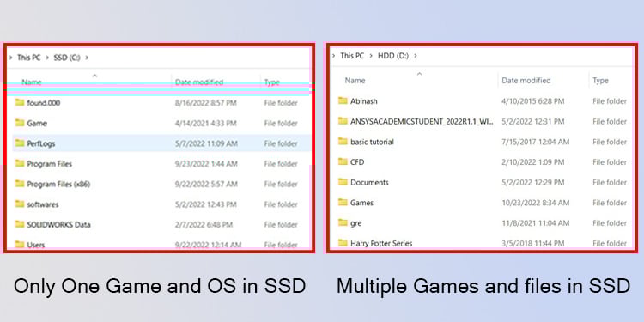Click the basic tutorial folder icon
This screenshot has width=644, height=322.
point(343,142)
